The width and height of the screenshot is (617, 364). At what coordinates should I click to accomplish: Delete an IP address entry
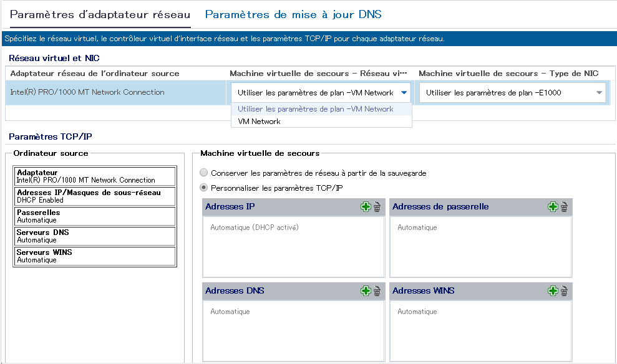377,206
